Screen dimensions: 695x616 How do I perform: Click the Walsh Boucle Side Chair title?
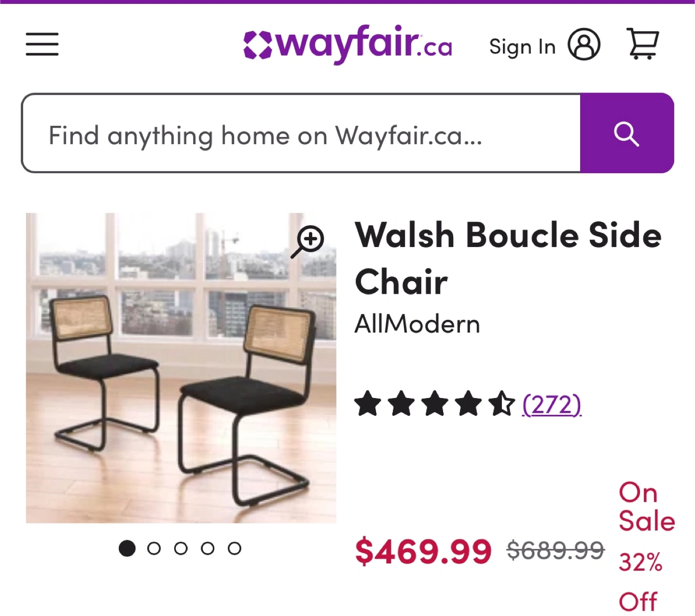click(507, 258)
